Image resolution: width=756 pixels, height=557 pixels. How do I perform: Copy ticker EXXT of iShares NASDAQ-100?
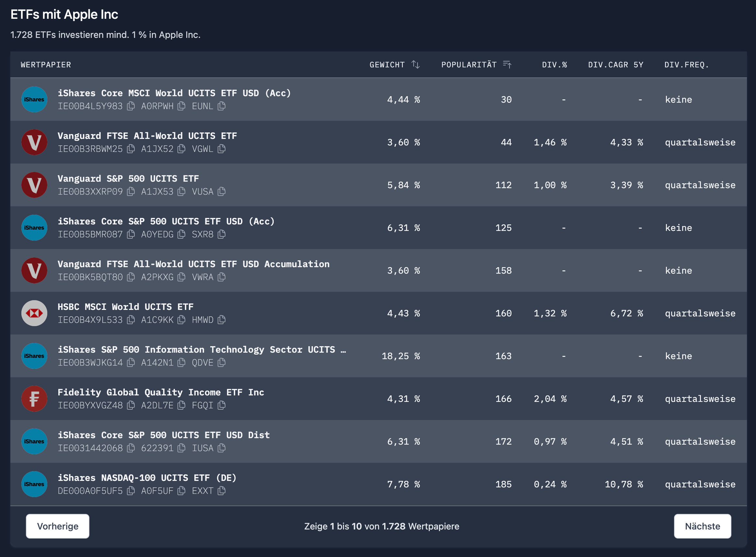[x=222, y=491]
